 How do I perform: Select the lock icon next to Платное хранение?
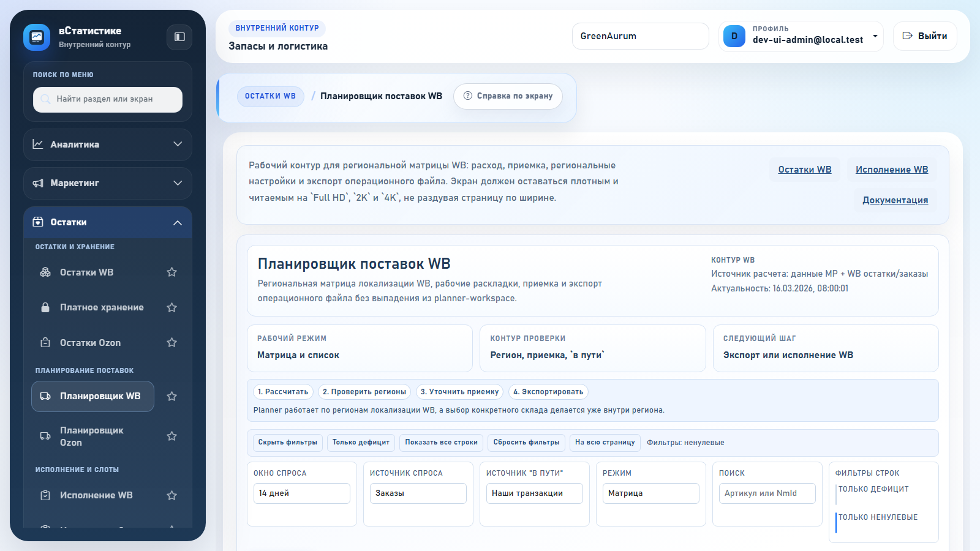(45, 307)
